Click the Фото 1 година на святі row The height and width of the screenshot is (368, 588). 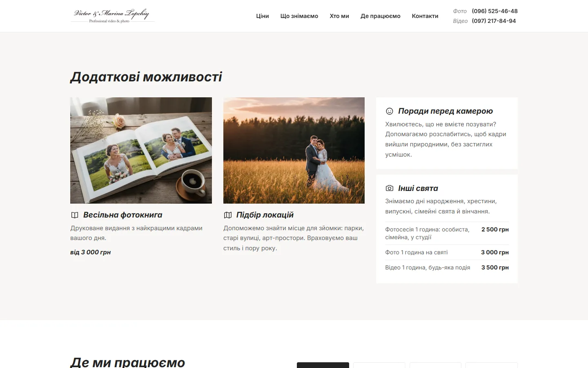[447, 252]
